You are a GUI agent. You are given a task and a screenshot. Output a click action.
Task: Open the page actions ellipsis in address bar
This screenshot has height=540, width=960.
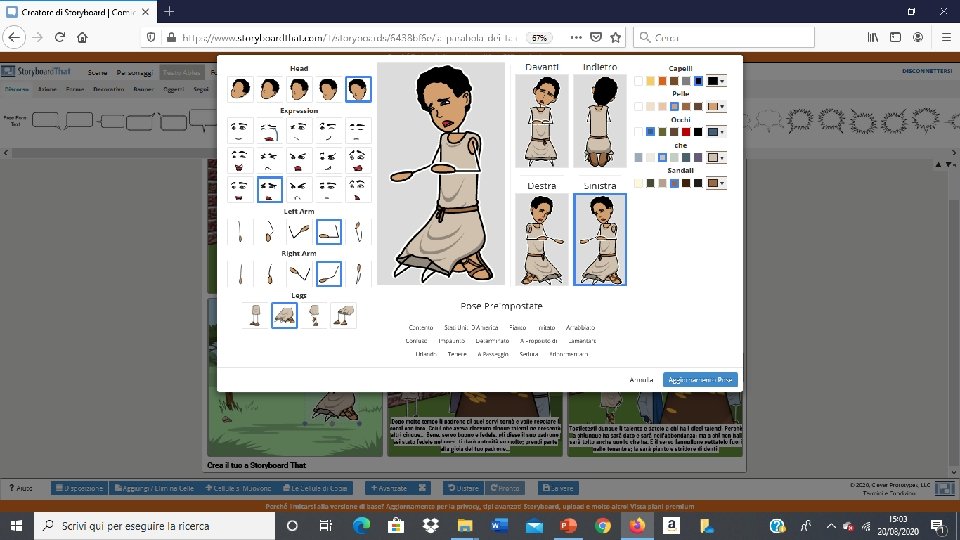tap(576, 37)
